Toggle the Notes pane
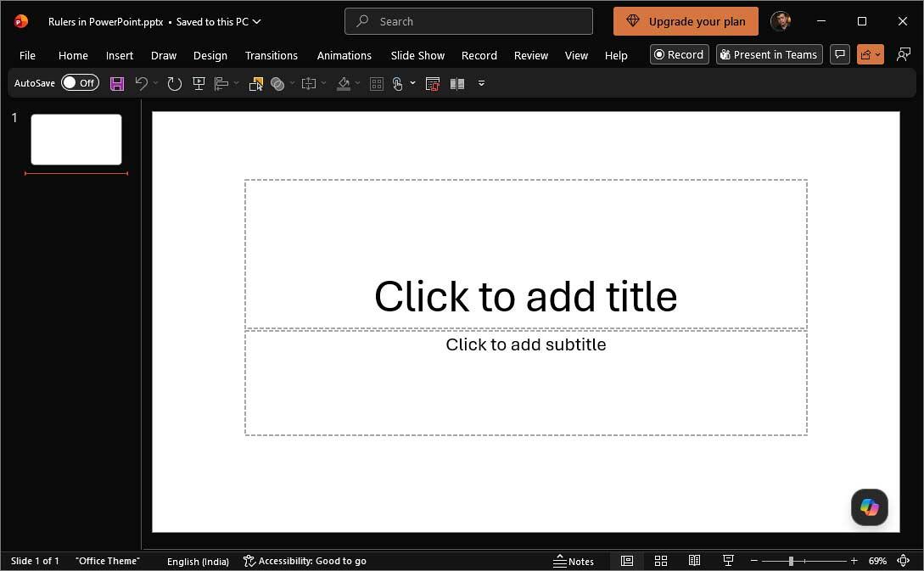924x571 pixels. 574,561
